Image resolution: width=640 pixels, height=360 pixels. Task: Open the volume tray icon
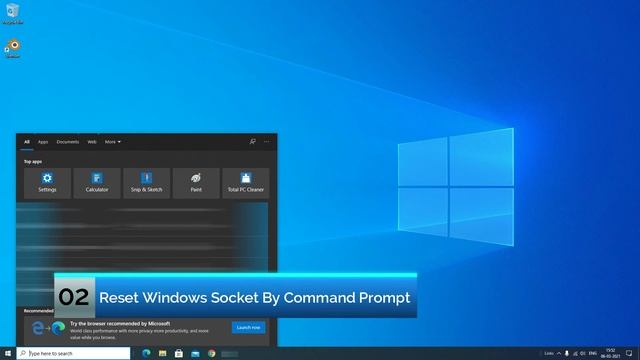(x=583, y=353)
